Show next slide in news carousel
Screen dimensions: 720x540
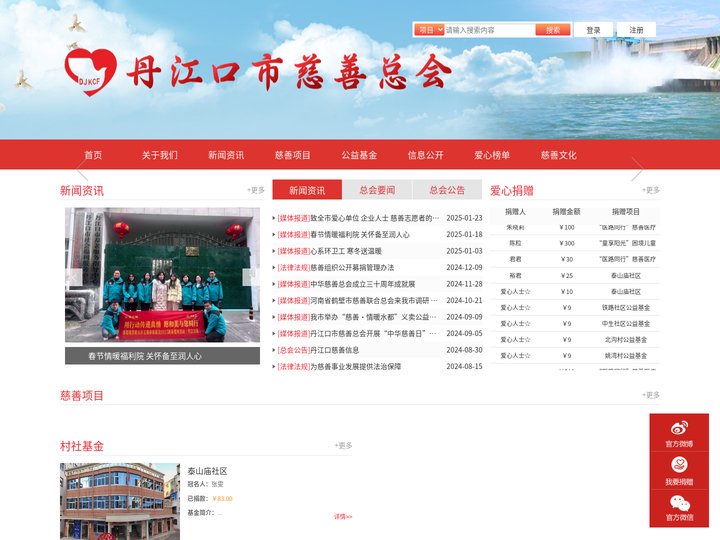point(251,277)
